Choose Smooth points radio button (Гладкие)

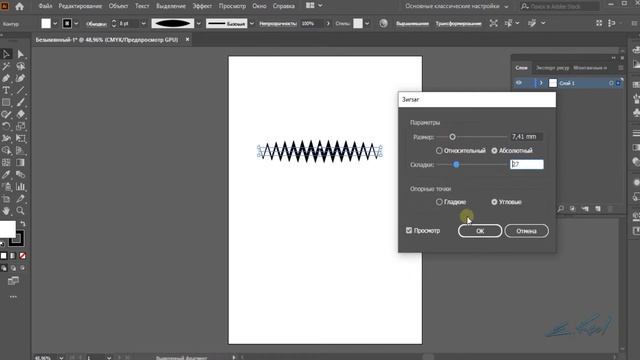pos(439,202)
